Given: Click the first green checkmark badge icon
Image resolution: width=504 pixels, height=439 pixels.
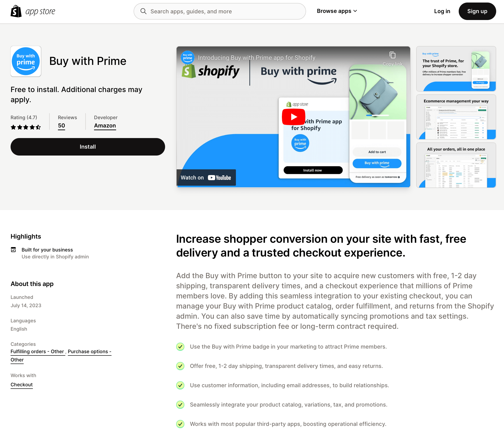Looking at the screenshot, I should tap(180, 347).
